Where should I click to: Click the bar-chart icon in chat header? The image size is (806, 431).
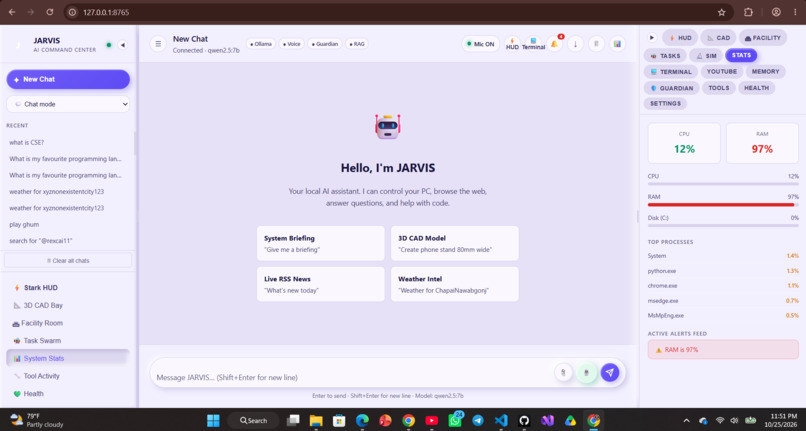pyautogui.click(x=617, y=44)
